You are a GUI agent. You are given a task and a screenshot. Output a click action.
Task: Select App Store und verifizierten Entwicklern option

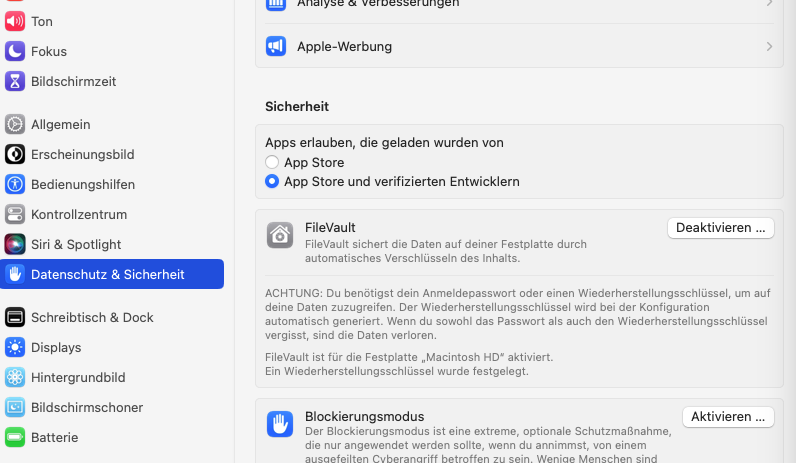point(272,182)
